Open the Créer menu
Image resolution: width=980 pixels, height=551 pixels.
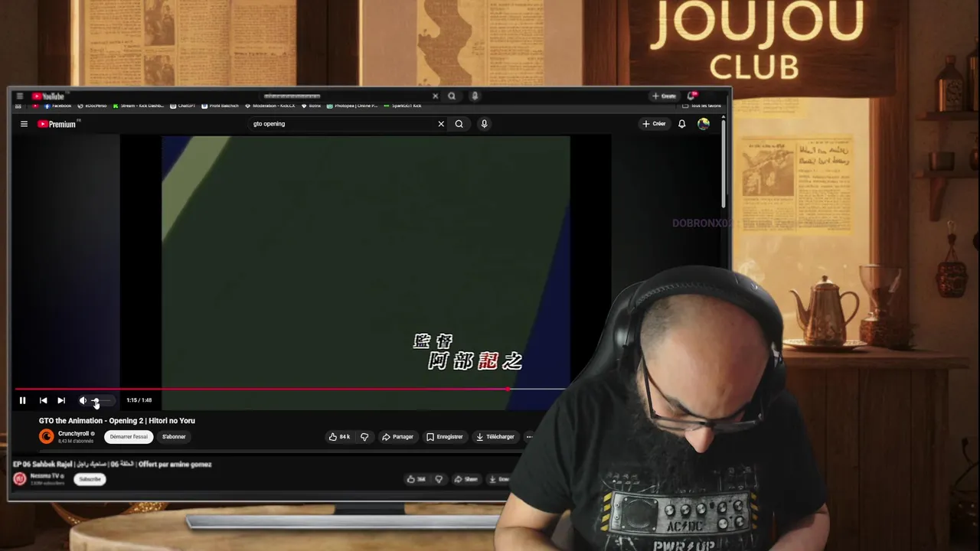[655, 124]
